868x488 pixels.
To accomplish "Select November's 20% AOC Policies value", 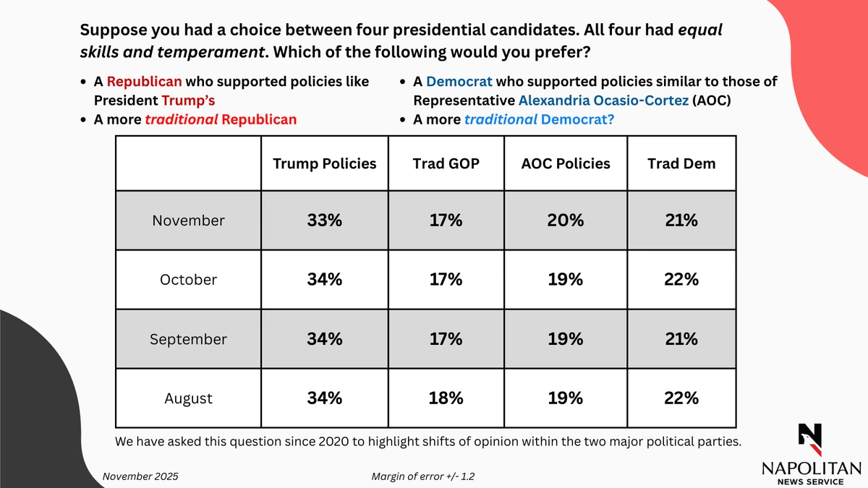I will (565, 221).
